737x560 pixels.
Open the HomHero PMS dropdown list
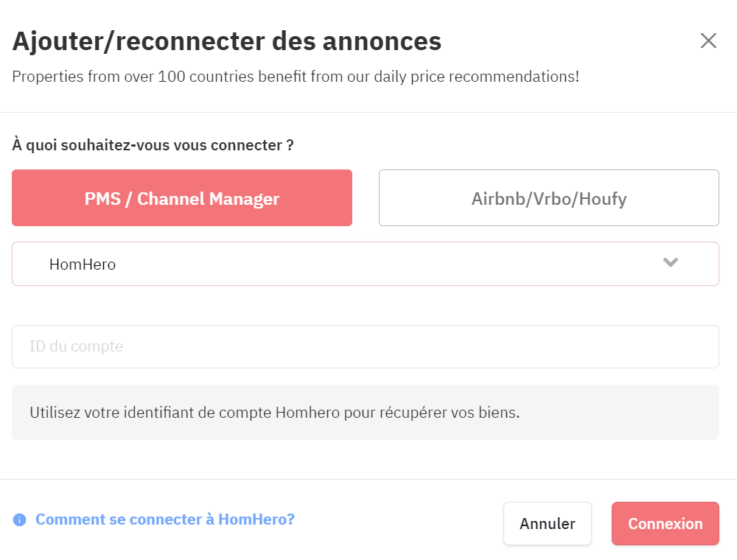click(x=366, y=264)
